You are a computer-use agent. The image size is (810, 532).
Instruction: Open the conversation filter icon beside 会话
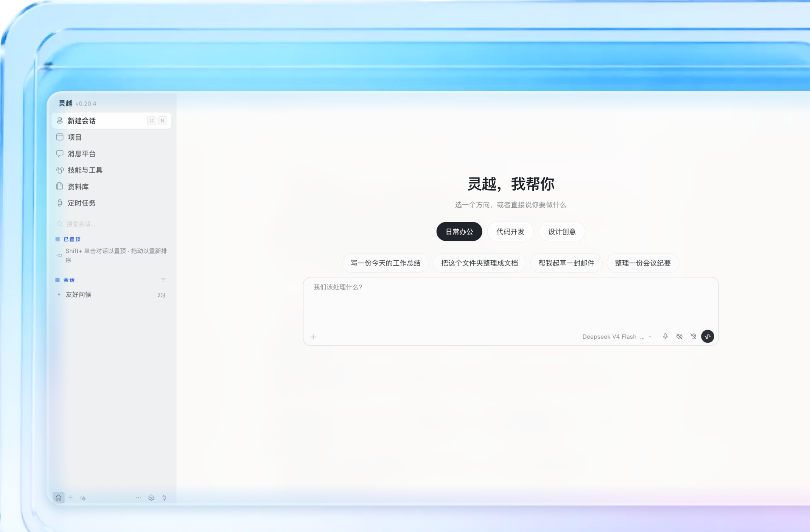tap(163, 280)
